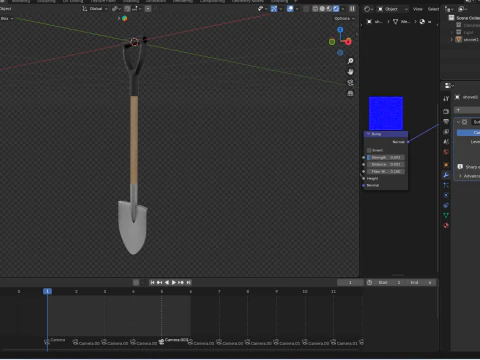This screenshot has height=360, width=480.
Task: Click the Add Modifier plus button
Action: point(466,110)
